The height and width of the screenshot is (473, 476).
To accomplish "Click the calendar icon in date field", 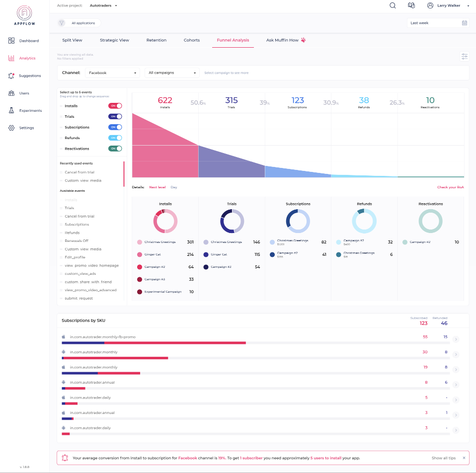I will pos(464,23).
